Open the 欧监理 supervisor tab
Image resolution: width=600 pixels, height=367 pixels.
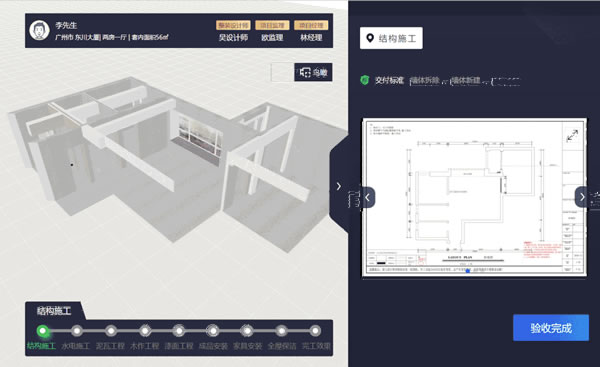coord(272,31)
